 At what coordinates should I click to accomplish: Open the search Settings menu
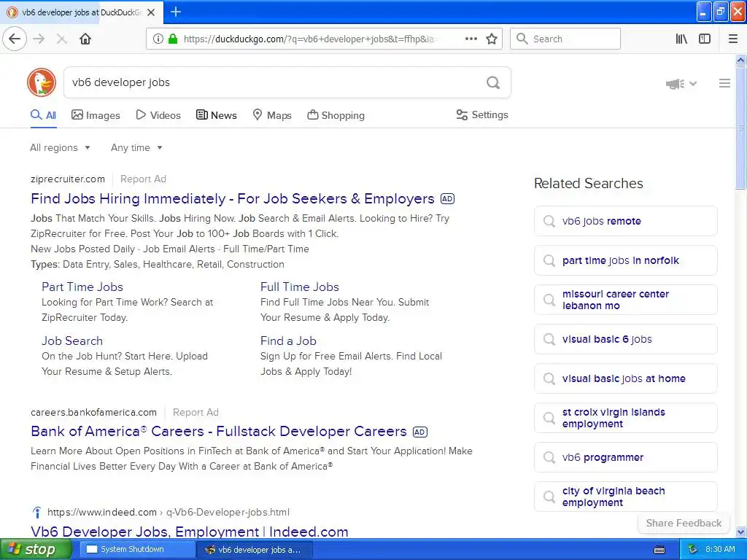pos(482,114)
